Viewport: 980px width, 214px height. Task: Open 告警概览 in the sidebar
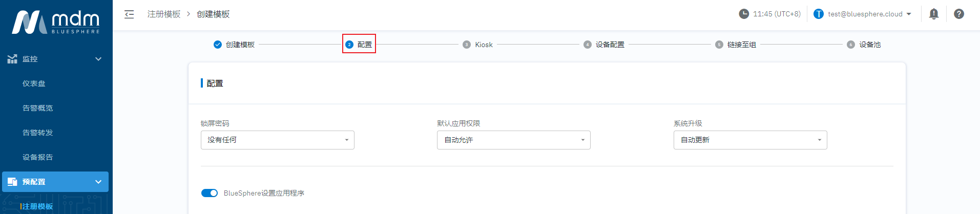point(37,108)
